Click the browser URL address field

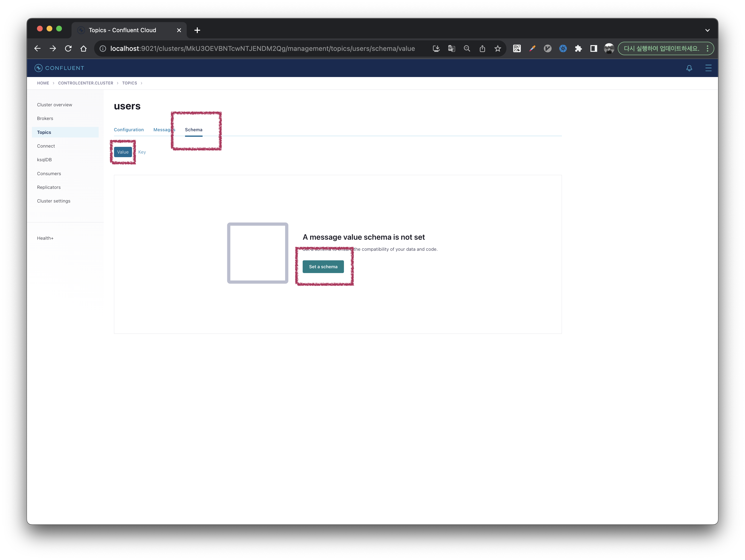coord(263,48)
